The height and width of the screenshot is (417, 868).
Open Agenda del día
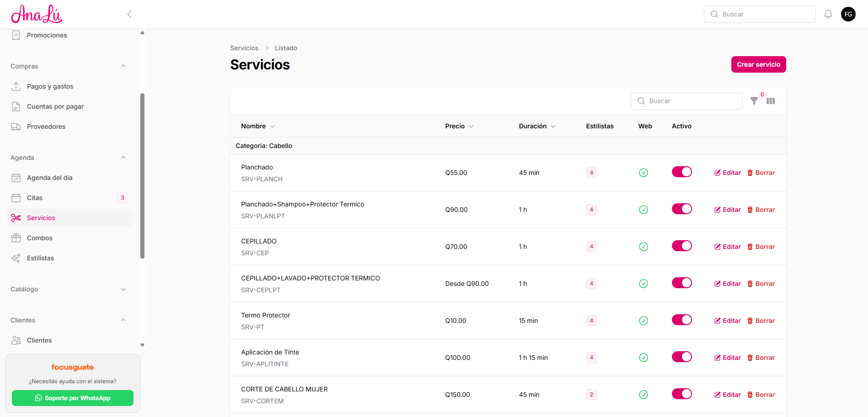coord(69,178)
